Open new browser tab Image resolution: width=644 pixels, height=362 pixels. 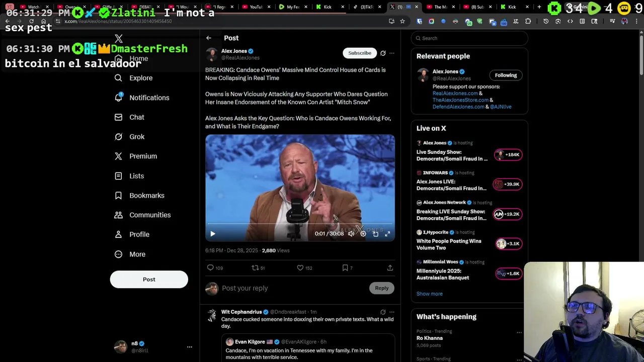(x=539, y=7)
